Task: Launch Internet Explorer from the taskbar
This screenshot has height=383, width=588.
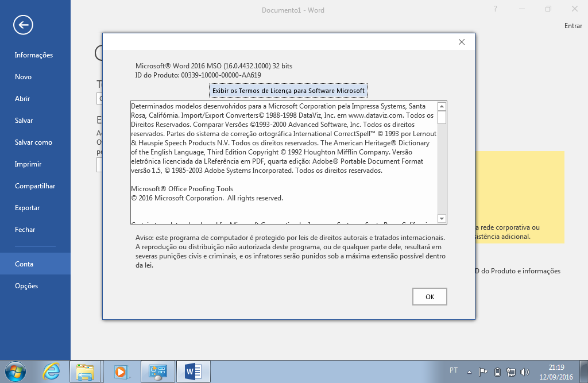Action: point(51,372)
